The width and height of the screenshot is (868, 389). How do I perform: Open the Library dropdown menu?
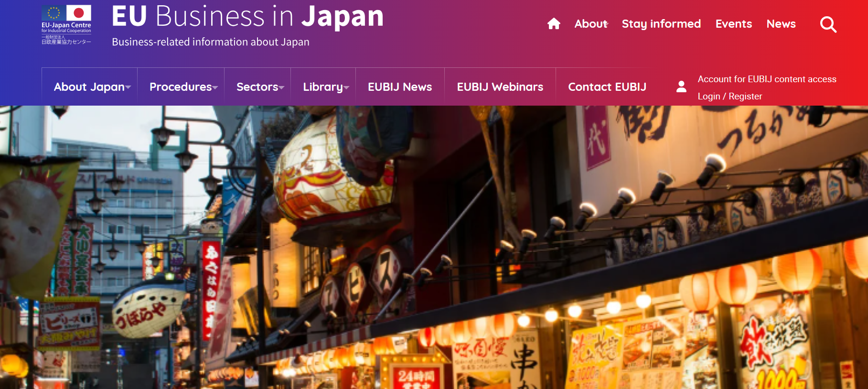(x=326, y=87)
